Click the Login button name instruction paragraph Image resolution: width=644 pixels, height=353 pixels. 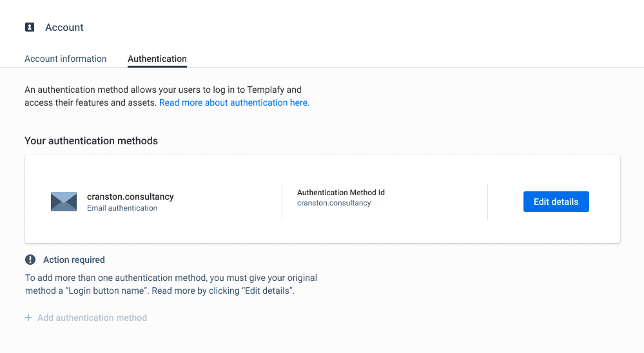170,284
